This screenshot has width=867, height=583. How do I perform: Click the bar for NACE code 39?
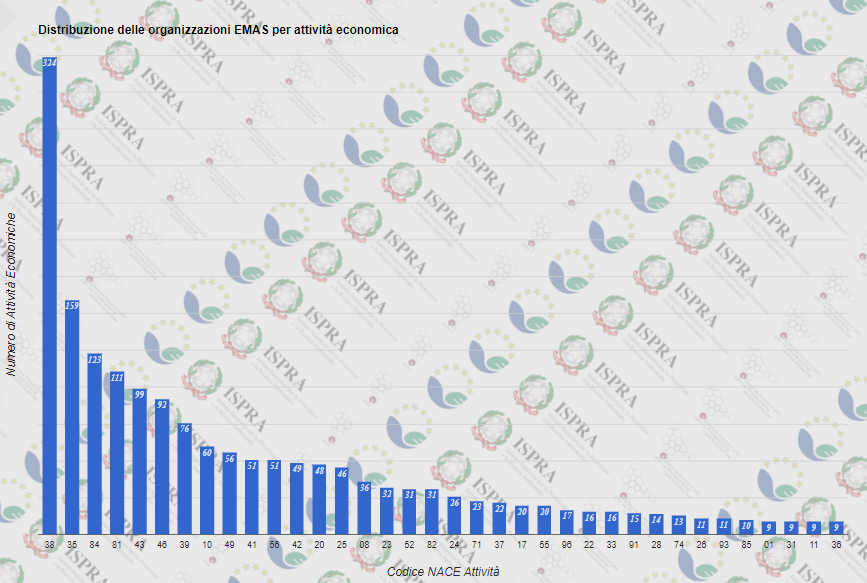click(184, 478)
